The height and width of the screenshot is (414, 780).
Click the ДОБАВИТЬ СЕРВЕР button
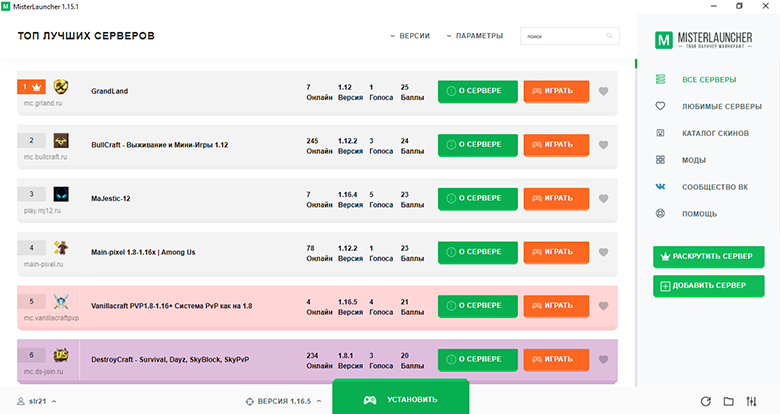(708, 286)
